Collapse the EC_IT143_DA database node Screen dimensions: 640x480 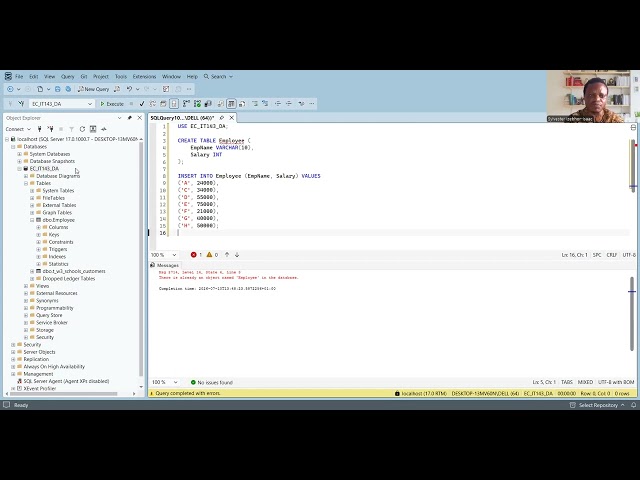pos(20,169)
